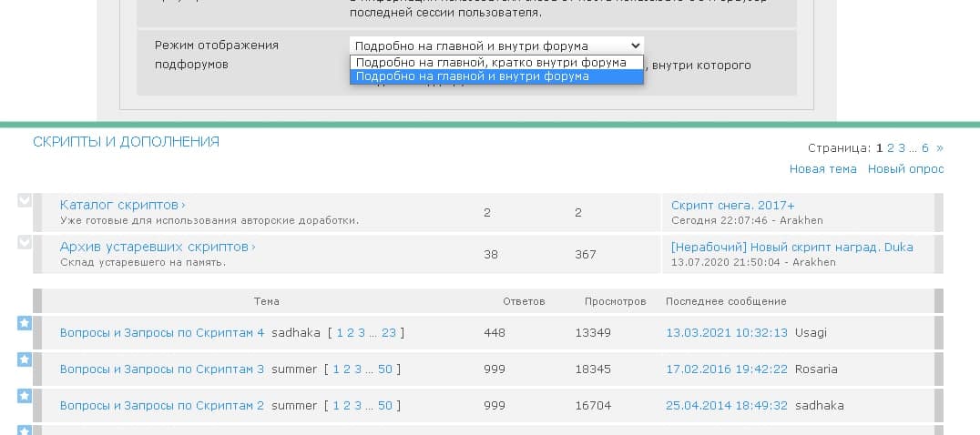Open topic 'Вопросы и Запросы по Скриптам 2'
This screenshot has width=980, height=435.
pyautogui.click(x=162, y=405)
